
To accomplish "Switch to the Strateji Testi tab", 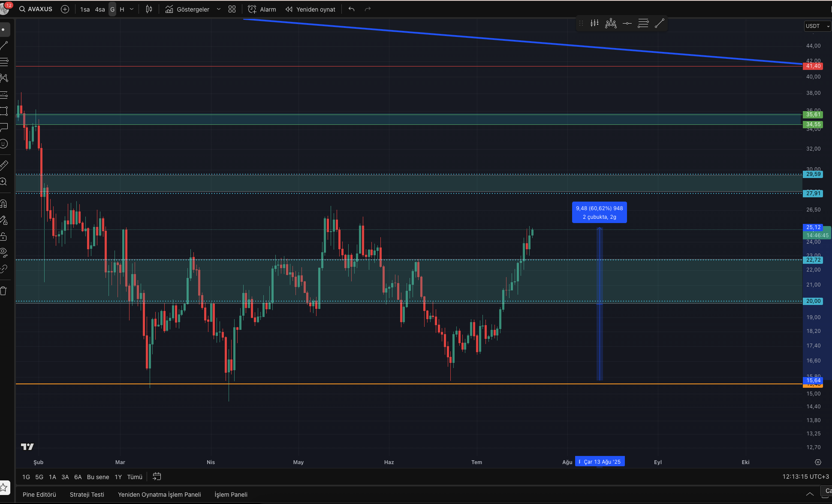I will (87, 495).
